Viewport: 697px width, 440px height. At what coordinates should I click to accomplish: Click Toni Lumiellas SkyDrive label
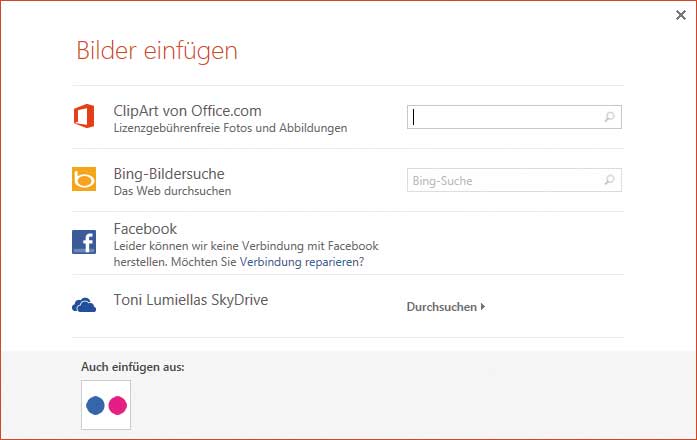(x=191, y=300)
